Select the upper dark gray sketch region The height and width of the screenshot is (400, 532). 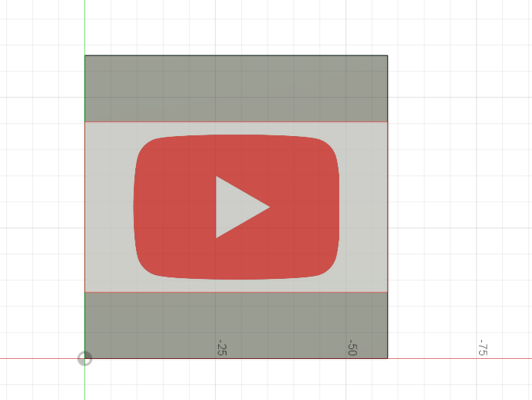[x=236, y=89]
